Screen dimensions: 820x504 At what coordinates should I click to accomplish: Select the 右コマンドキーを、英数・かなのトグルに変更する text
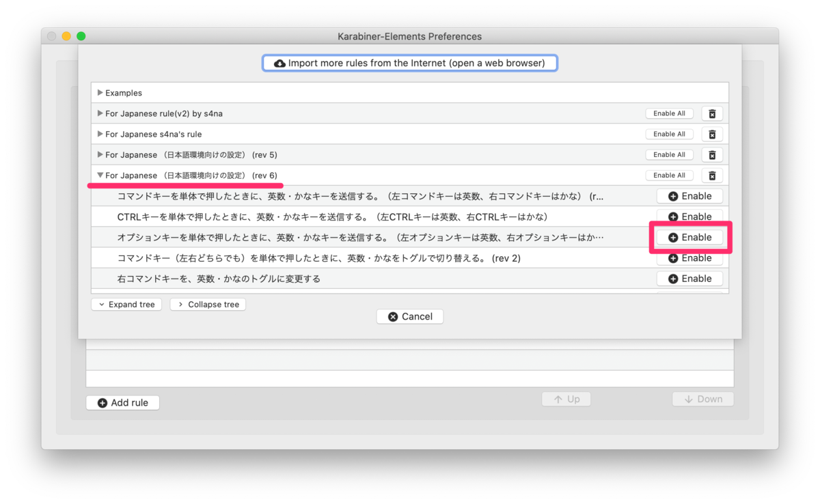219,279
